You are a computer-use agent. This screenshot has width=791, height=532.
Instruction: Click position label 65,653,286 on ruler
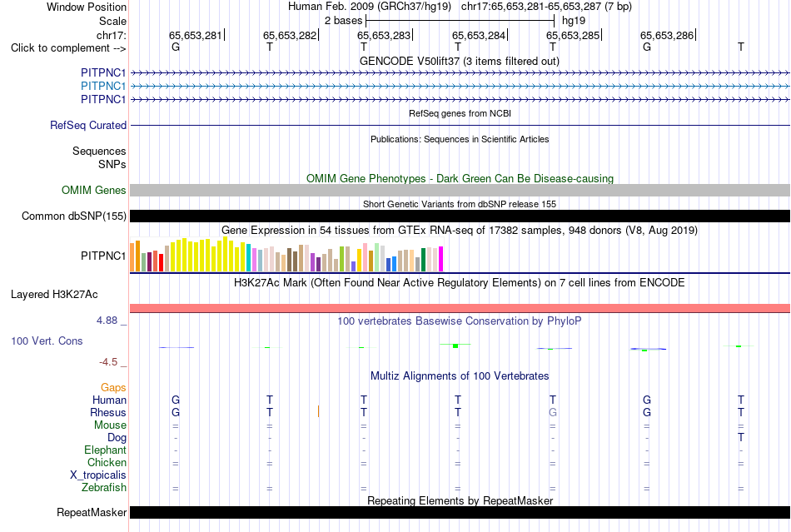click(667, 35)
